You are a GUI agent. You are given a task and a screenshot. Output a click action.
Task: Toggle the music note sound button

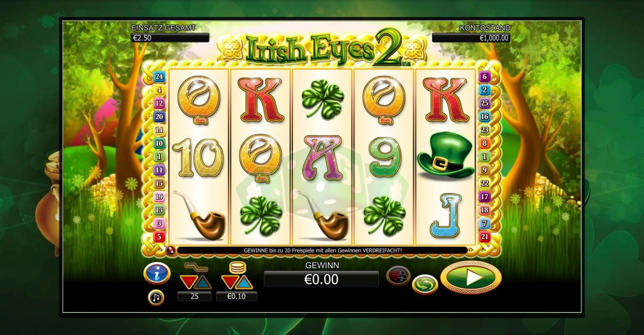coord(156,297)
